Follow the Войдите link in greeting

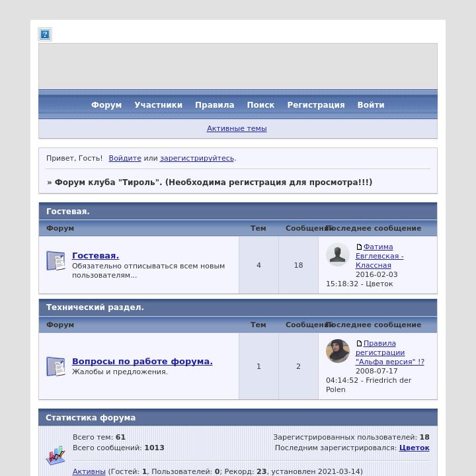(125, 158)
